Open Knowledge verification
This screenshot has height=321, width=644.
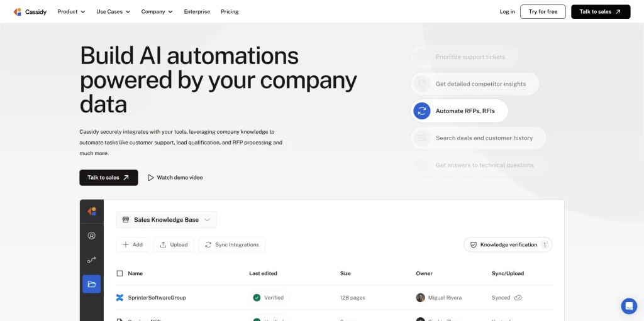pos(508,244)
